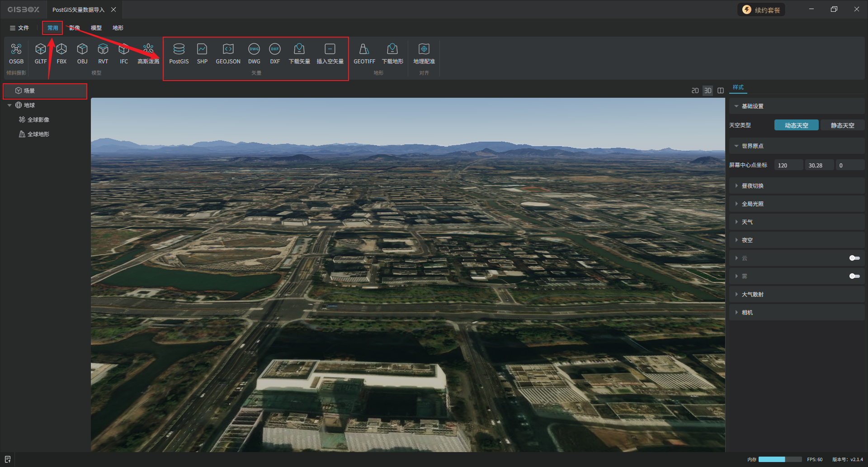Switch to 2D view mode
Screen dimensions: 868x467
click(x=695, y=91)
